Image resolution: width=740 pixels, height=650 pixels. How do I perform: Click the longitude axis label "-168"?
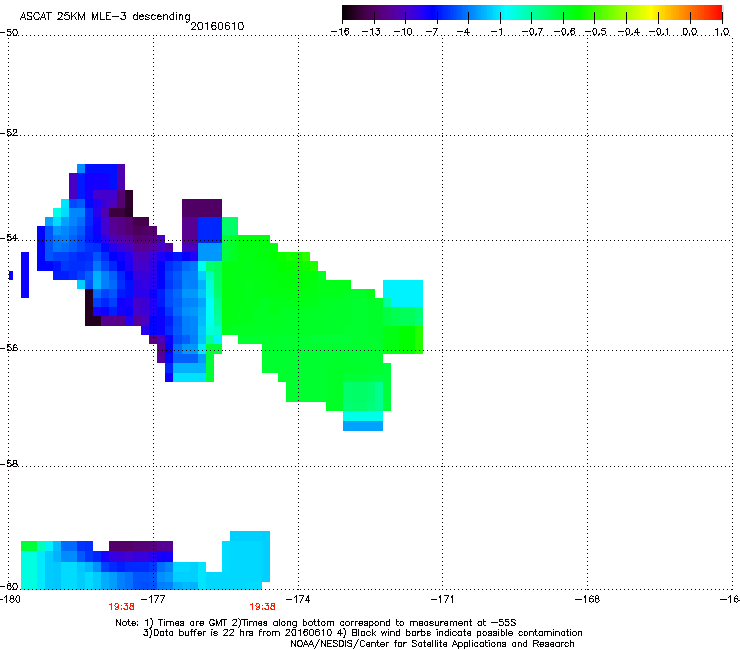pyautogui.click(x=588, y=599)
